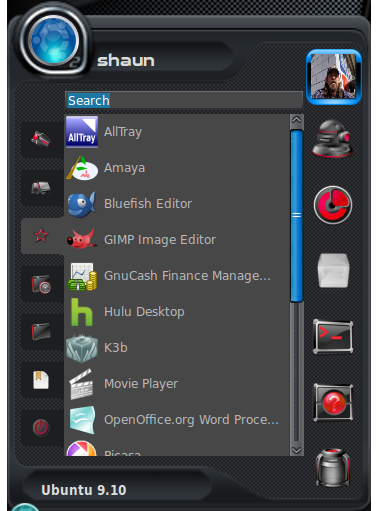Open the bookmarked document category

(41, 380)
